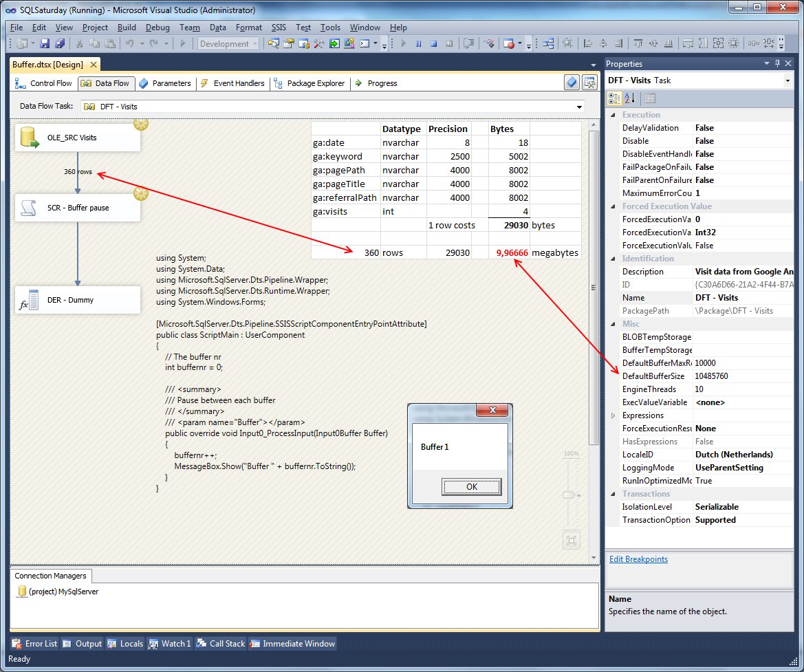804x672 pixels.
Task: Pause debugging using the toolbar pause icon
Action: coord(419,43)
